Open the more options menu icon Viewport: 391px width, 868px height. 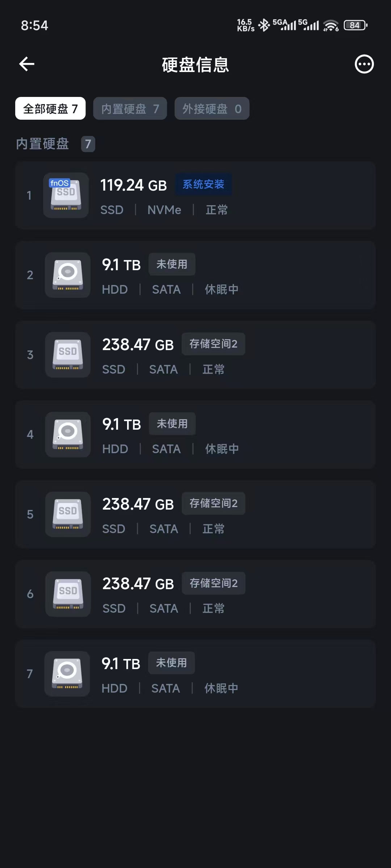point(364,64)
